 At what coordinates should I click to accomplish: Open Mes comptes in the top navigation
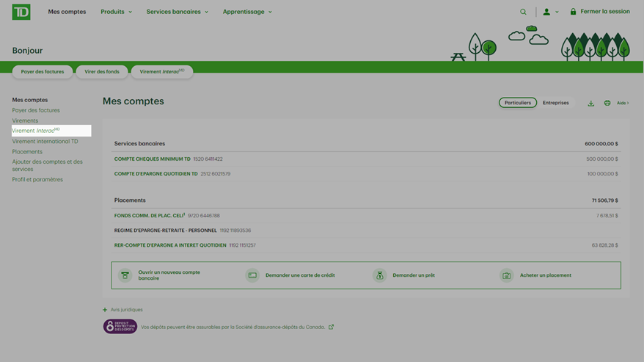click(67, 12)
